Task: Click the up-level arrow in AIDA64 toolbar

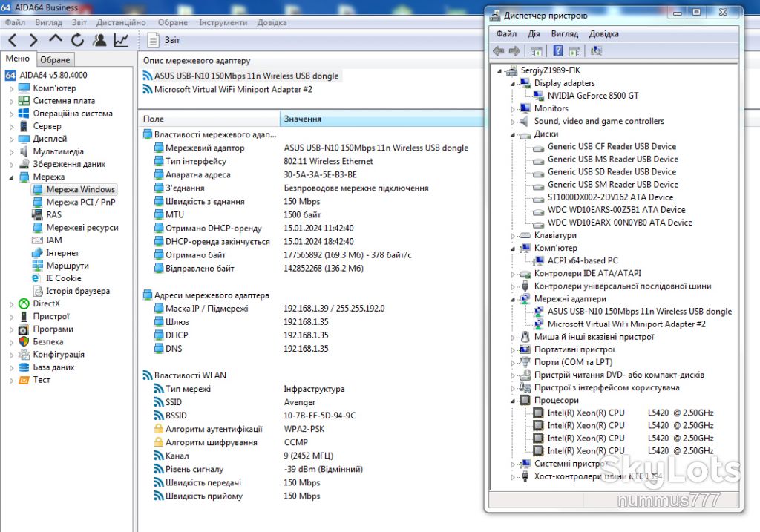Action: [55, 39]
